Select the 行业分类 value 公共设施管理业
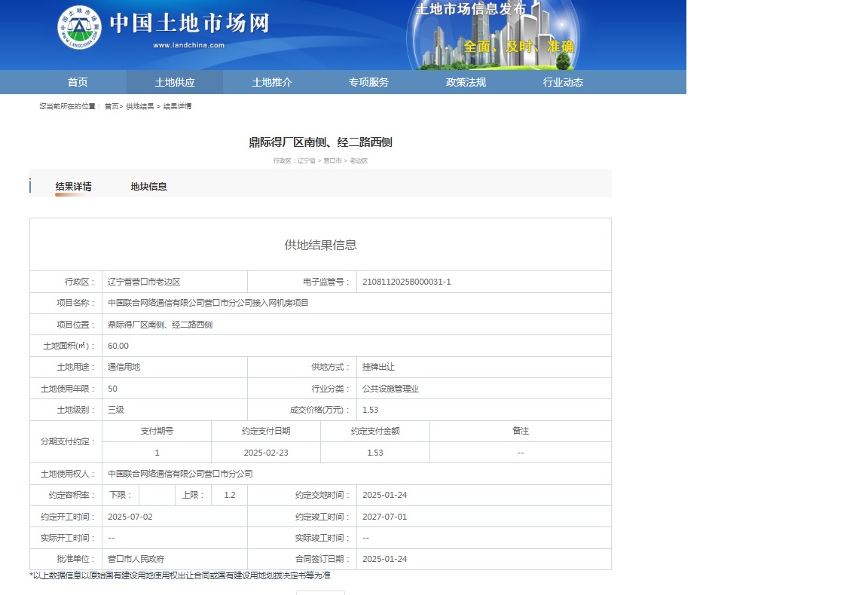 tap(391, 389)
